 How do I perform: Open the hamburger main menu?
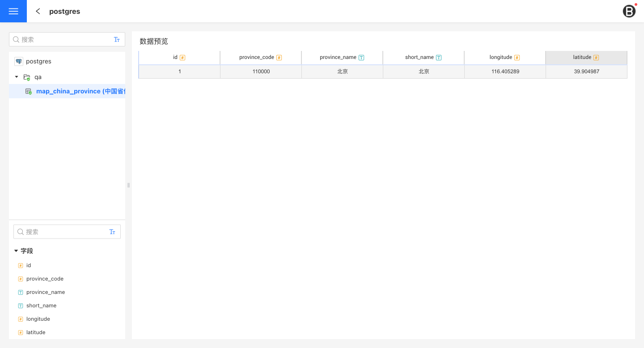pyautogui.click(x=13, y=11)
